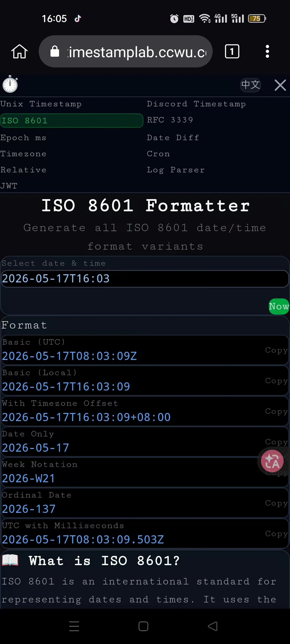Open the Date Diff tool
This screenshot has width=290, height=644.
(x=173, y=137)
